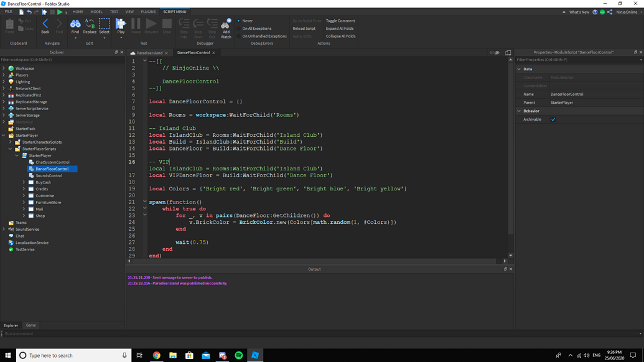This screenshot has height=362, width=644.
Task: Collapse the Data properties section
Action: [x=519, y=69]
